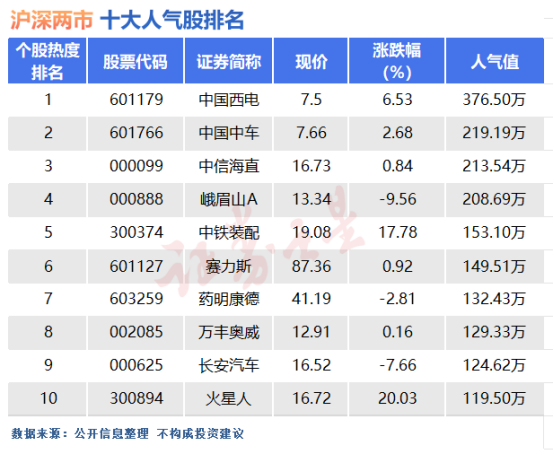Click the 长安汽车 name cell
Image resolution: width=554 pixels, height=455 pixels.
tap(229, 366)
